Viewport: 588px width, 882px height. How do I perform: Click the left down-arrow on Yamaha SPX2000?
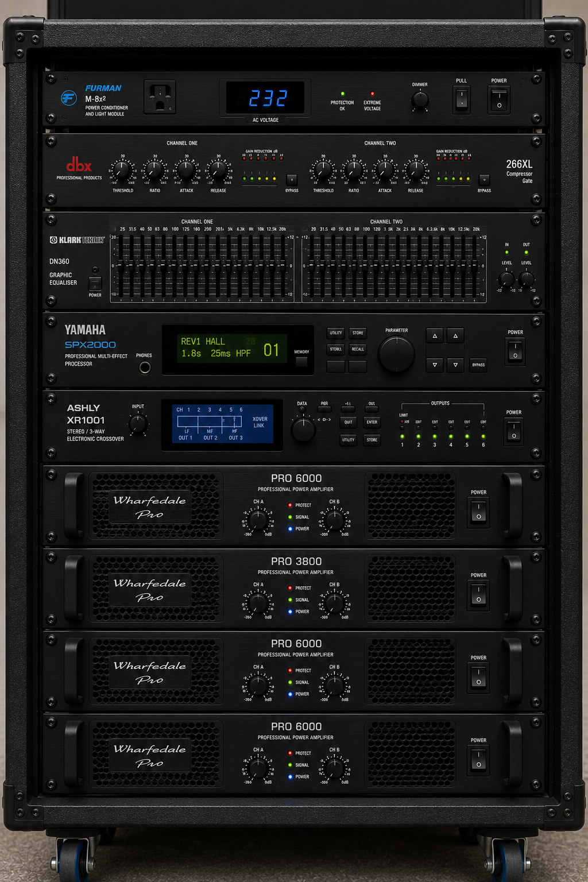click(435, 365)
